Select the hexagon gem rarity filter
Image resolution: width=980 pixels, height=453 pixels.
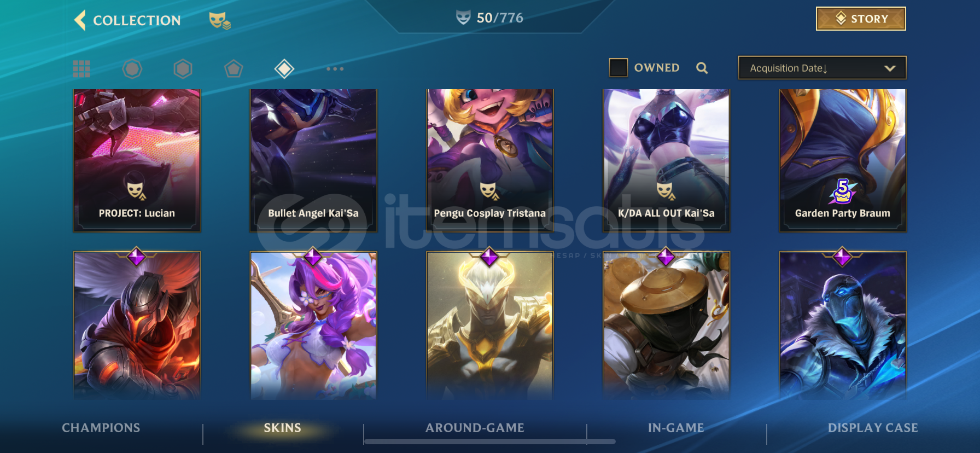[x=183, y=69]
